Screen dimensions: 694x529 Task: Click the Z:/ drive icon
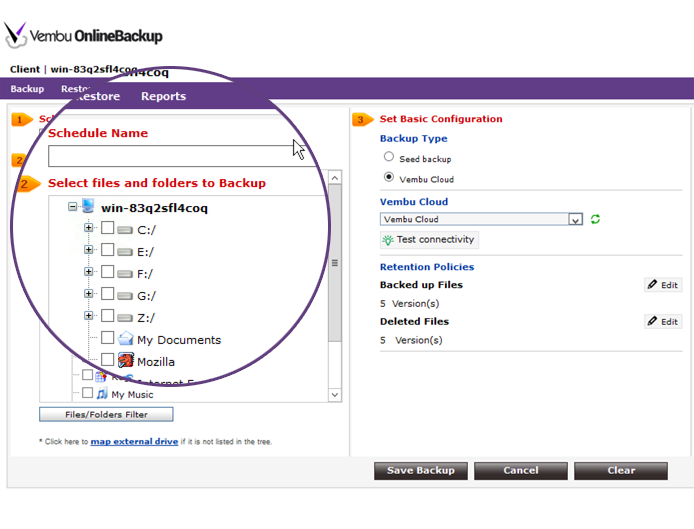tap(125, 317)
